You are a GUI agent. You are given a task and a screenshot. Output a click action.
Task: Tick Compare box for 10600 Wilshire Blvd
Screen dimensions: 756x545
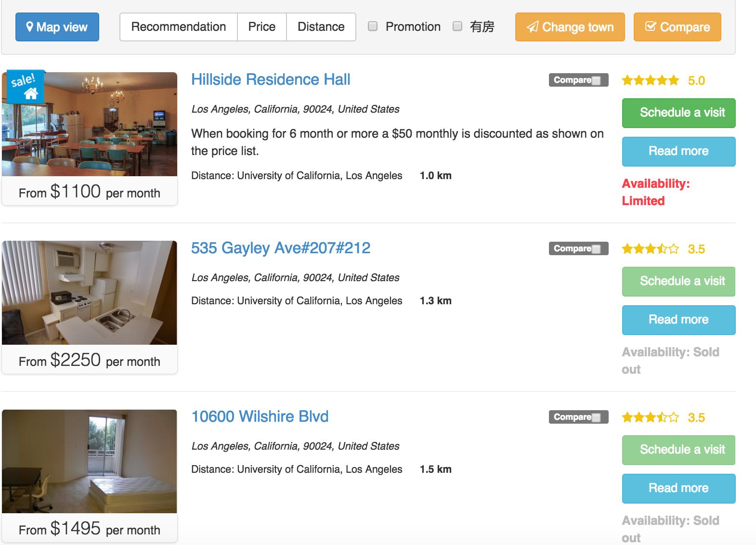[596, 417]
